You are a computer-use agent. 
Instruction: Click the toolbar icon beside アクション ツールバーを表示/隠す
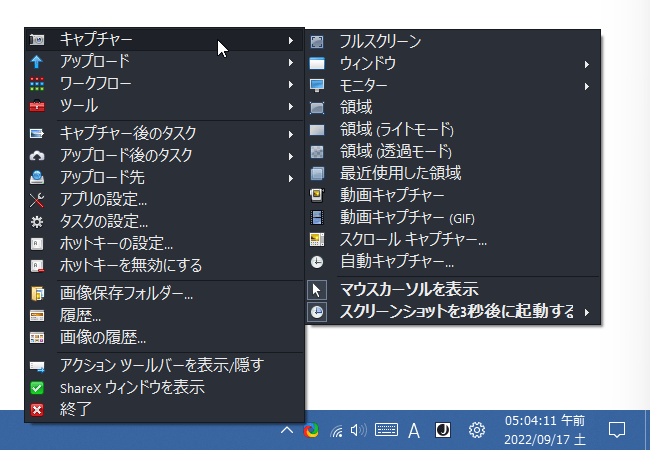pyautogui.click(x=37, y=366)
